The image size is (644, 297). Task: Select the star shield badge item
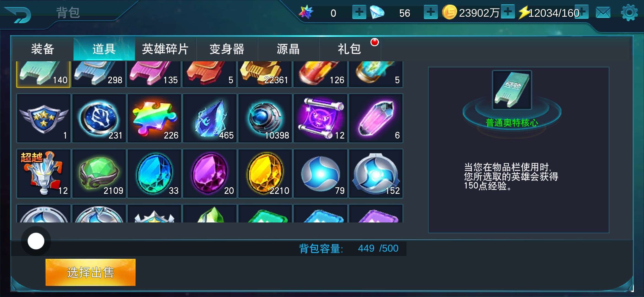coord(44,118)
